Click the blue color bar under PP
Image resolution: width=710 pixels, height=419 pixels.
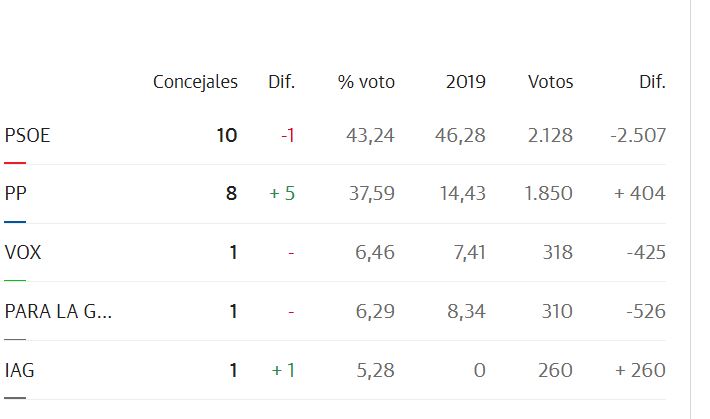pos(15,221)
